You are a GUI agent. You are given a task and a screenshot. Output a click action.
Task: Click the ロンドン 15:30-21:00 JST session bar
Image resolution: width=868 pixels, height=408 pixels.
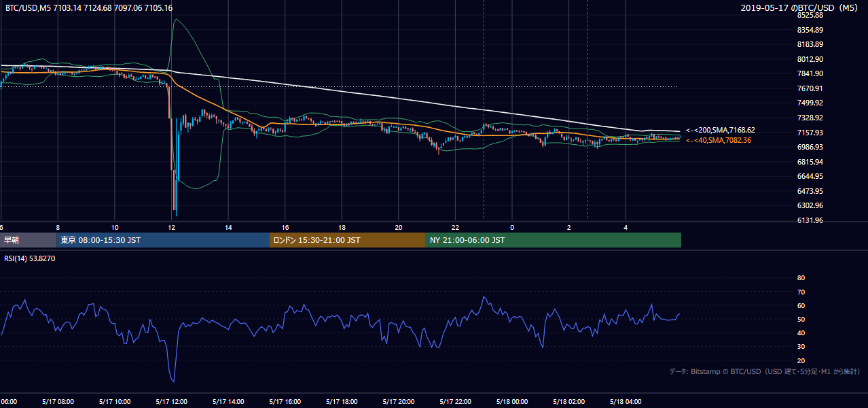point(348,240)
